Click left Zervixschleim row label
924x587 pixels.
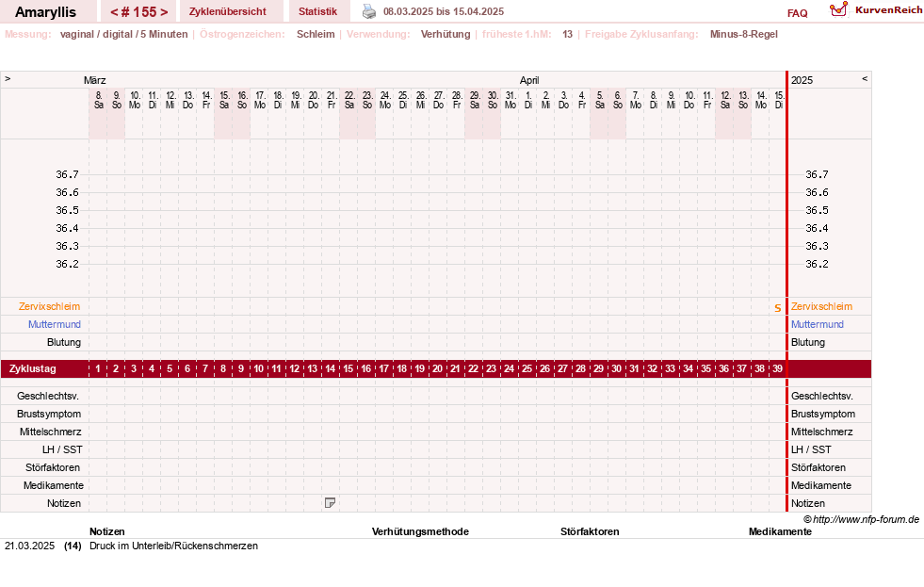(50, 306)
